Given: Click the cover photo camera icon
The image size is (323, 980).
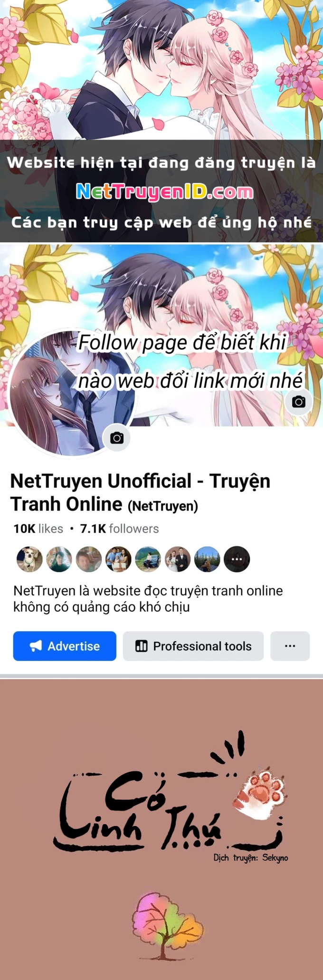Looking at the screenshot, I should pyautogui.click(x=299, y=402).
